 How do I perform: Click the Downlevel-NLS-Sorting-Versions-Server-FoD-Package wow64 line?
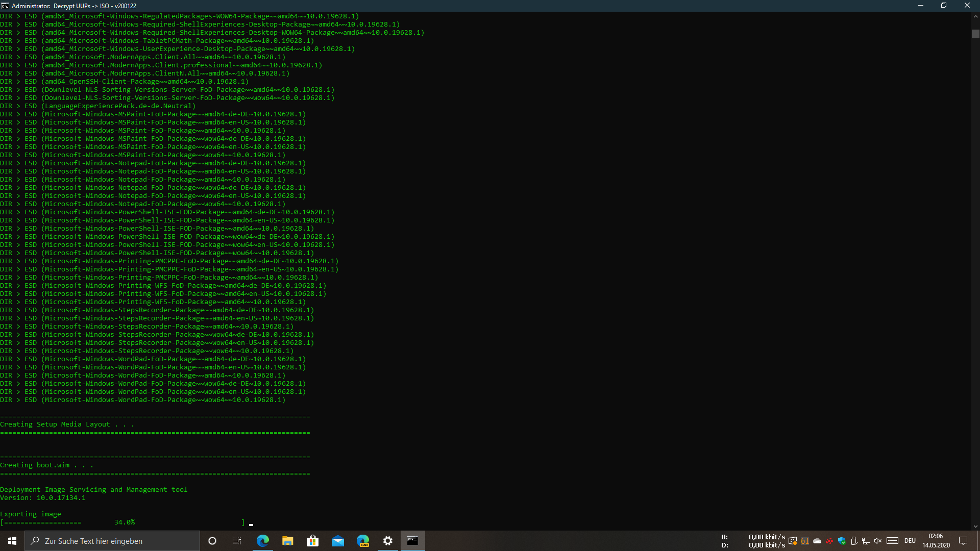(x=167, y=98)
